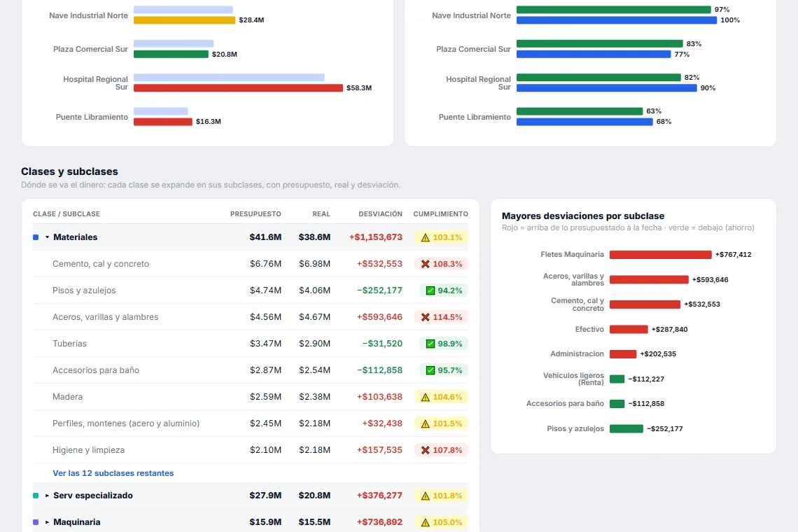798x532 pixels.
Task: Click the 'Mayores desviaciones por subclase' heading
Action: click(x=583, y=216)
